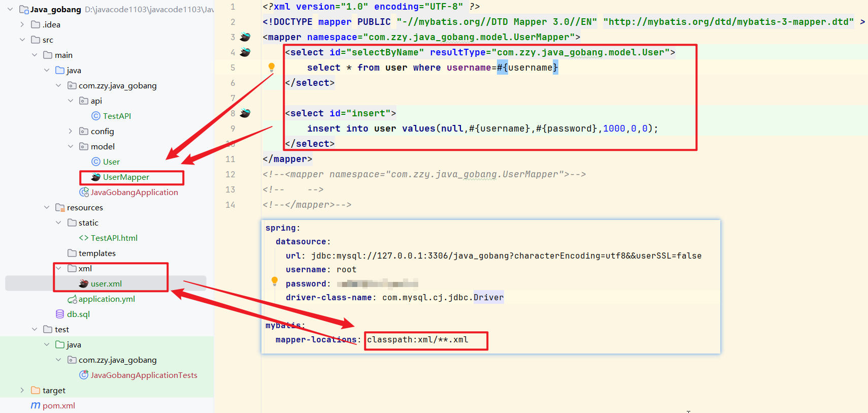Image resolution: width=868 pixels, height=413 pixels.
Task: Click the Java_gobang project module icon
Action: [x=24, y=9]
